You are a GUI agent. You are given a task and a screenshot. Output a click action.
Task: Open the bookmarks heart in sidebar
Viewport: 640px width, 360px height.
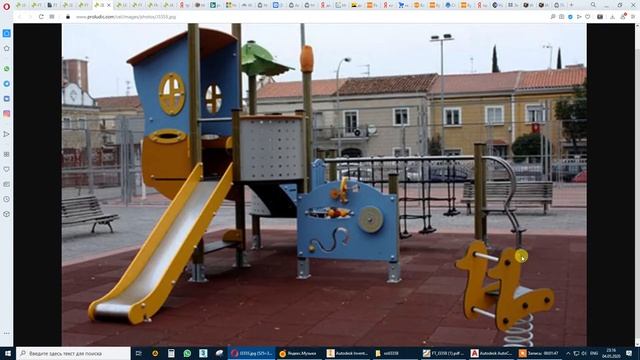coord(7,169)
